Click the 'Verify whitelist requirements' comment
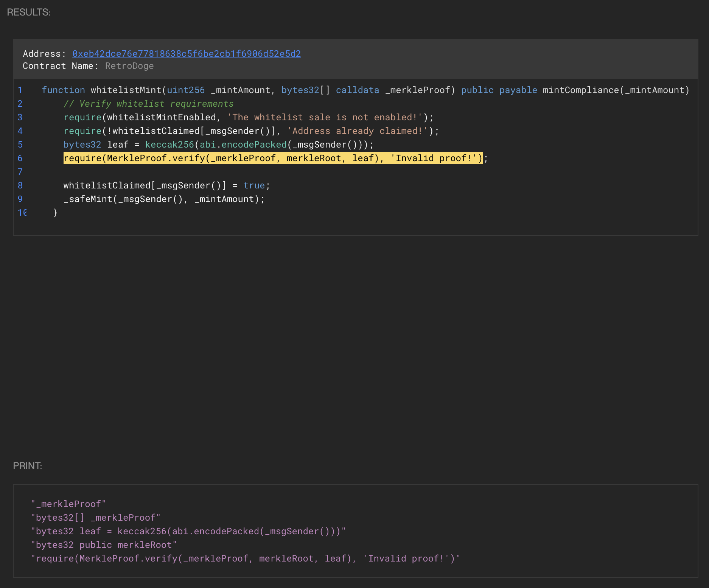 coord(148,104)
